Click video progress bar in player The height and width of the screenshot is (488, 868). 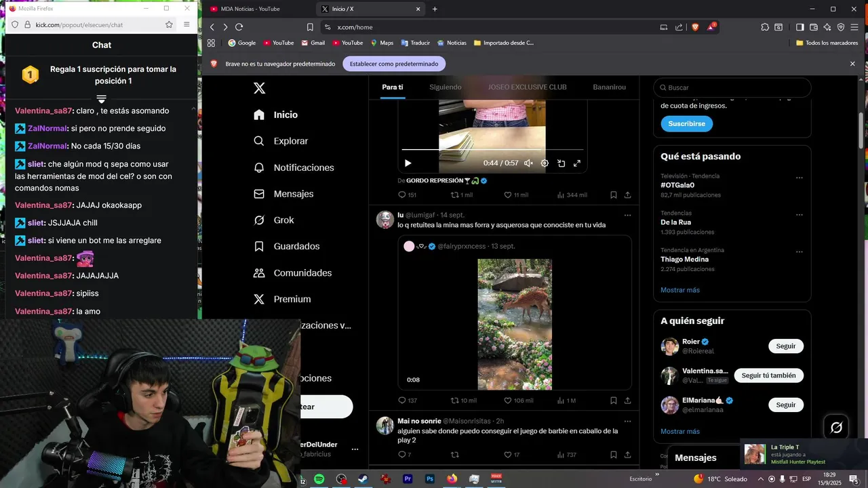(x=492, y=149)
